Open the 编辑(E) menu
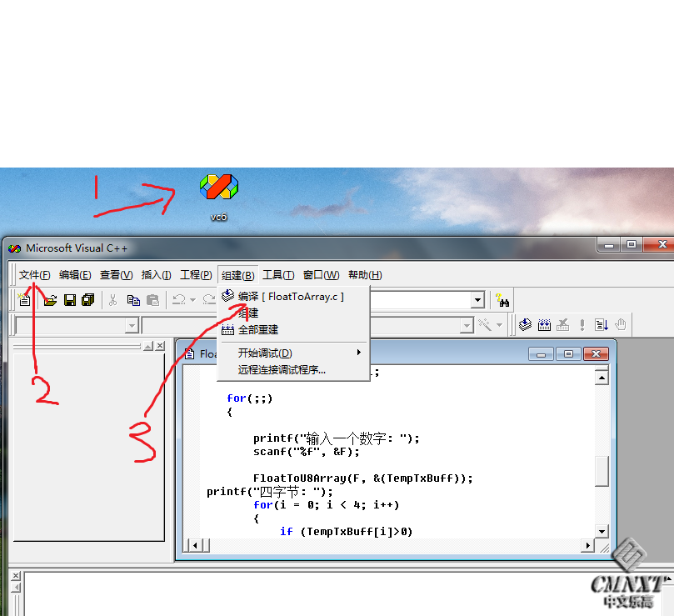The width and height of the screenshot is (674, 616). click(75, 275)
